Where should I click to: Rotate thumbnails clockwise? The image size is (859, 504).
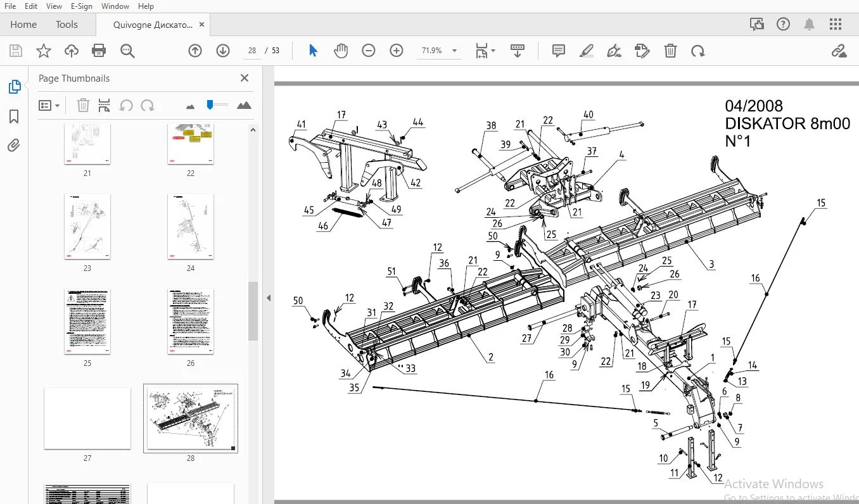[148, 105]
